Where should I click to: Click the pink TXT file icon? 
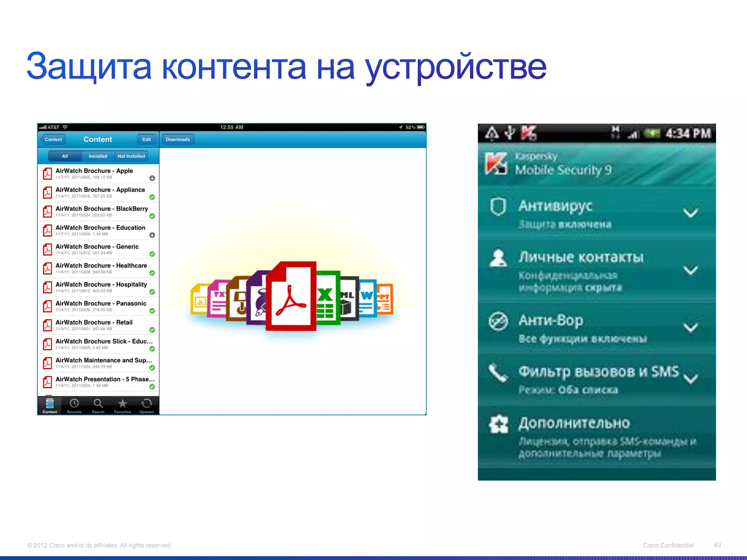tap(217, 299)
